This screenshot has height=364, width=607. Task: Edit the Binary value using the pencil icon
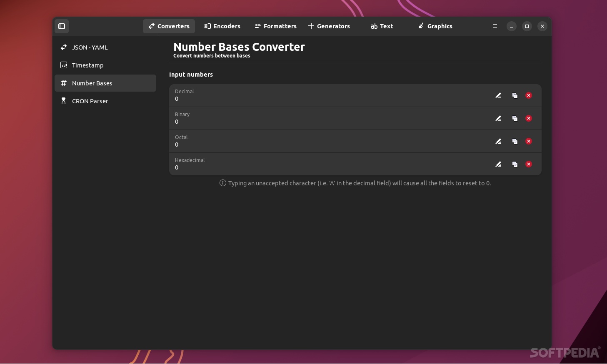click(498, 118)
